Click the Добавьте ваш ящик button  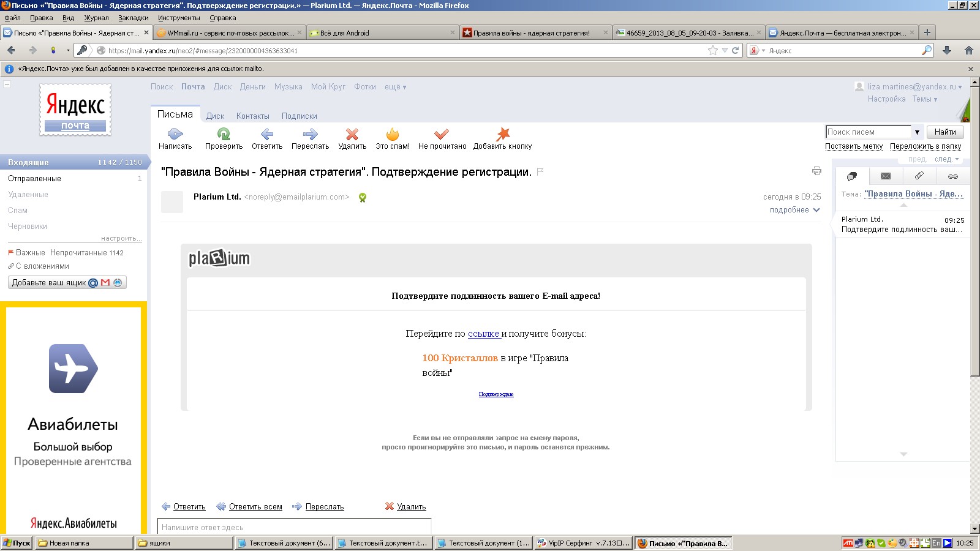[x=67, y=282]
